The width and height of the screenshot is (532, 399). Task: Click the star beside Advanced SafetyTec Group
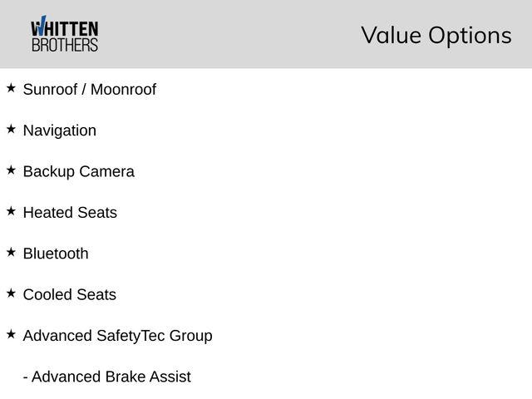coord(11,334)
